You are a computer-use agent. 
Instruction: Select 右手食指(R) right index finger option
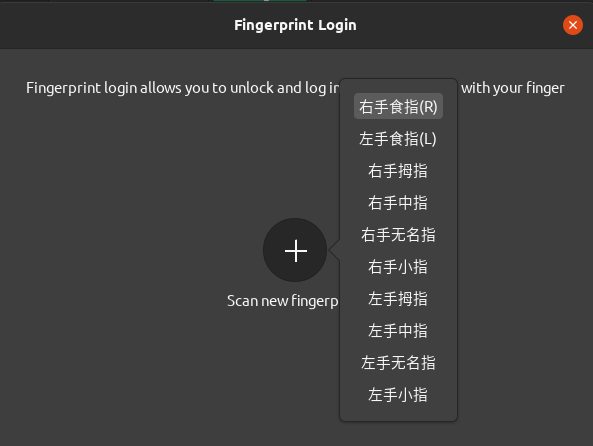click(398, 106)
